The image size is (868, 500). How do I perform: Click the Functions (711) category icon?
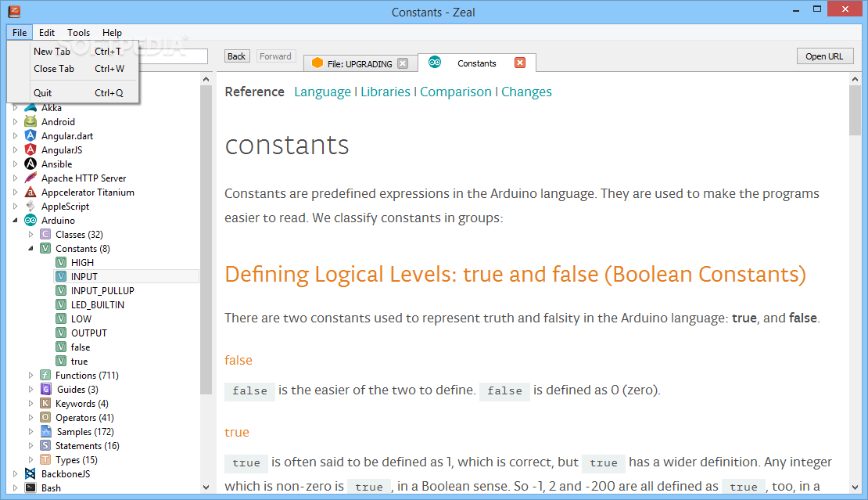pos(45,376)
